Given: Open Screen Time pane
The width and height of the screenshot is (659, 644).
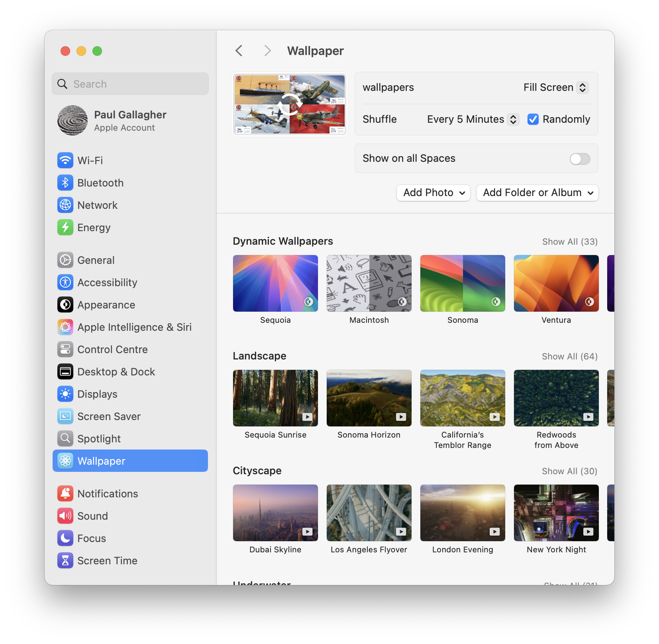Looking at the screenshot, I should [130, 560].
